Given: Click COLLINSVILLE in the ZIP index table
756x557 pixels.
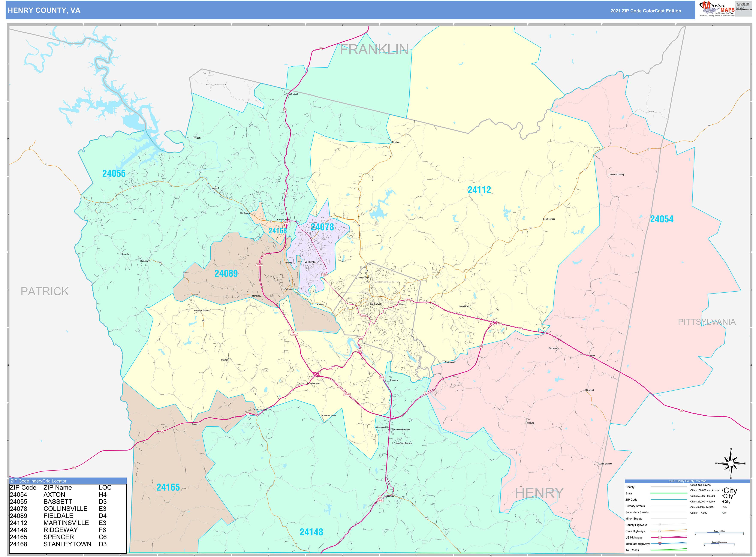Looking at the screenshot, I should (x=65, y=509).
